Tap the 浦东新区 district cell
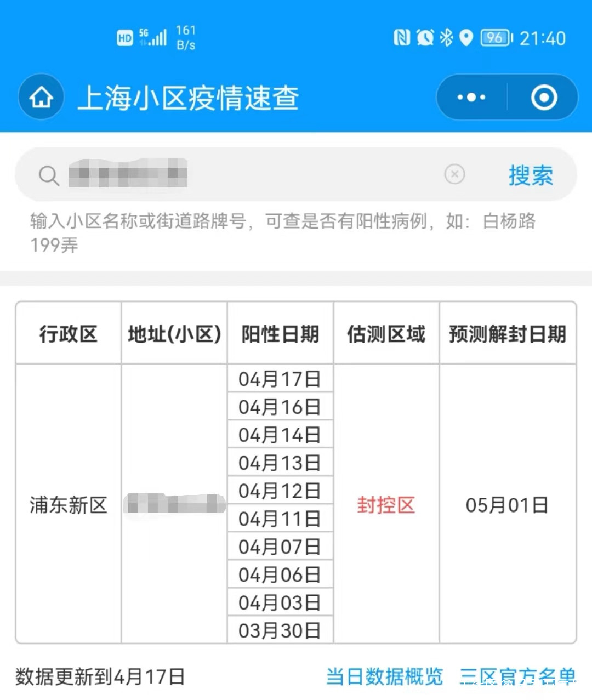The image size is (592, 700). pos(68,505)
